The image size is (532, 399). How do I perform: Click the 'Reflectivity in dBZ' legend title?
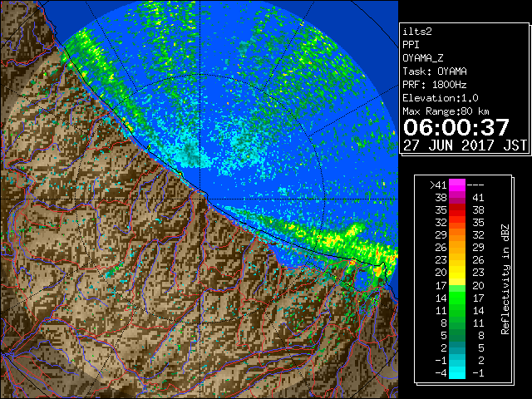coord(505,279)
